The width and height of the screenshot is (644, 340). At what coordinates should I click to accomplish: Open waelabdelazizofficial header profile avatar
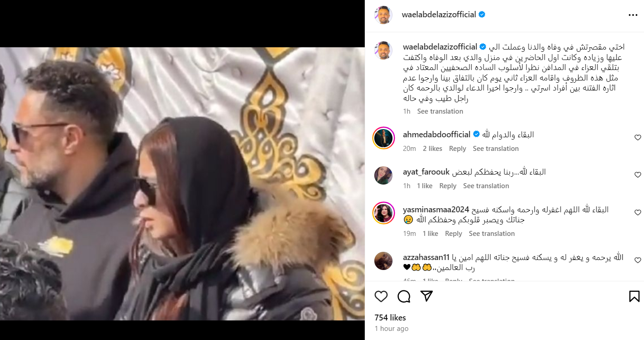click(383, 15)
